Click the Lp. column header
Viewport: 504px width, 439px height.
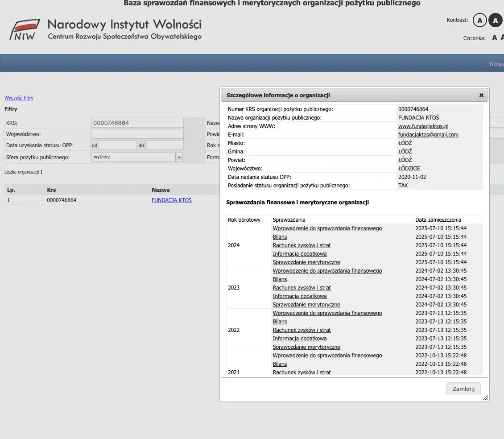coord(11,190)
